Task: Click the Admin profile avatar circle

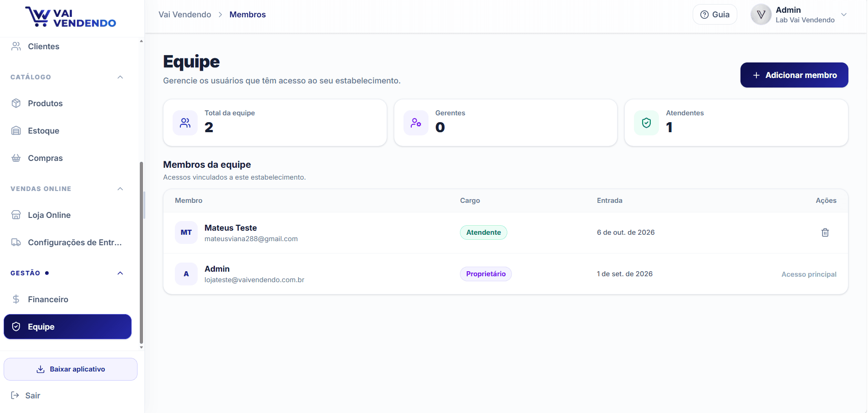Action: [761, 15]
